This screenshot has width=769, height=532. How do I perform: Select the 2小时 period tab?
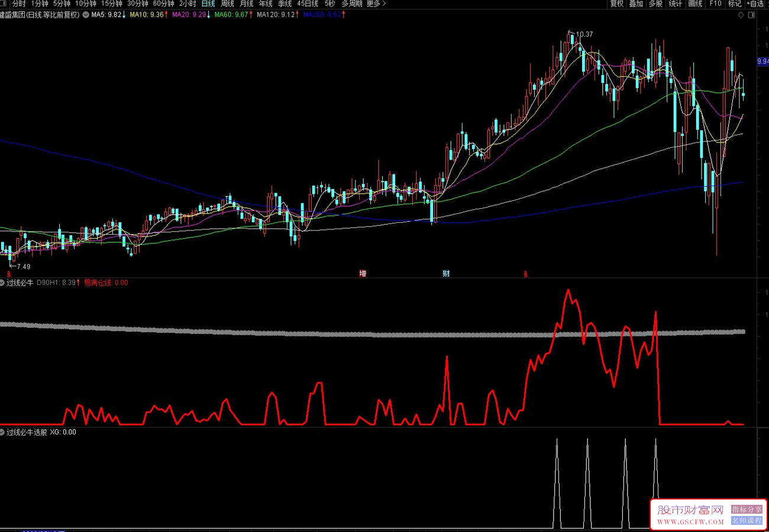point(188,4)
